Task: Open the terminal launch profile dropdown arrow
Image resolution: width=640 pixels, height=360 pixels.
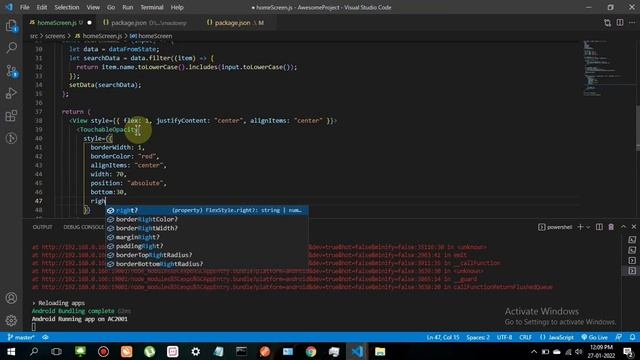Action: tap(588, 227)
